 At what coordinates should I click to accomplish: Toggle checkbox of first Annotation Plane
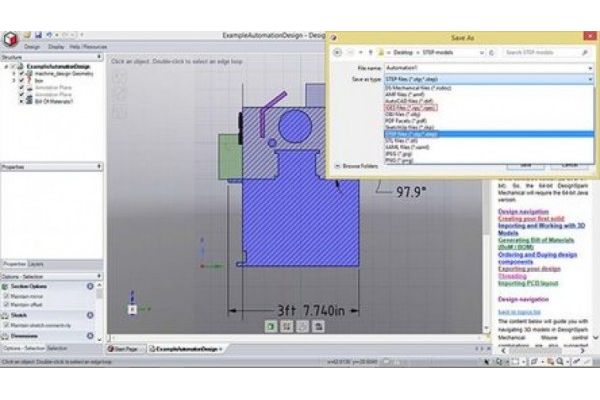click(x=21, y=88)
